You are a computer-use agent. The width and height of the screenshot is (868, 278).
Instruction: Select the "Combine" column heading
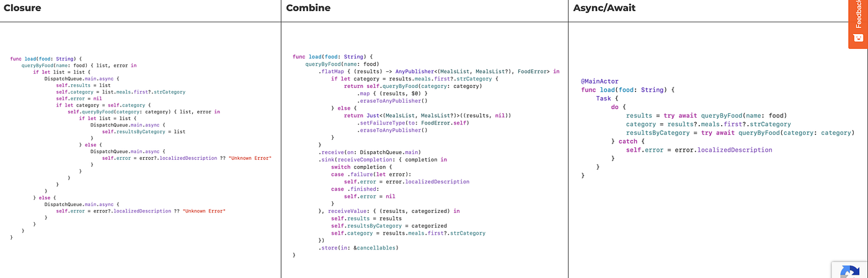308,8
